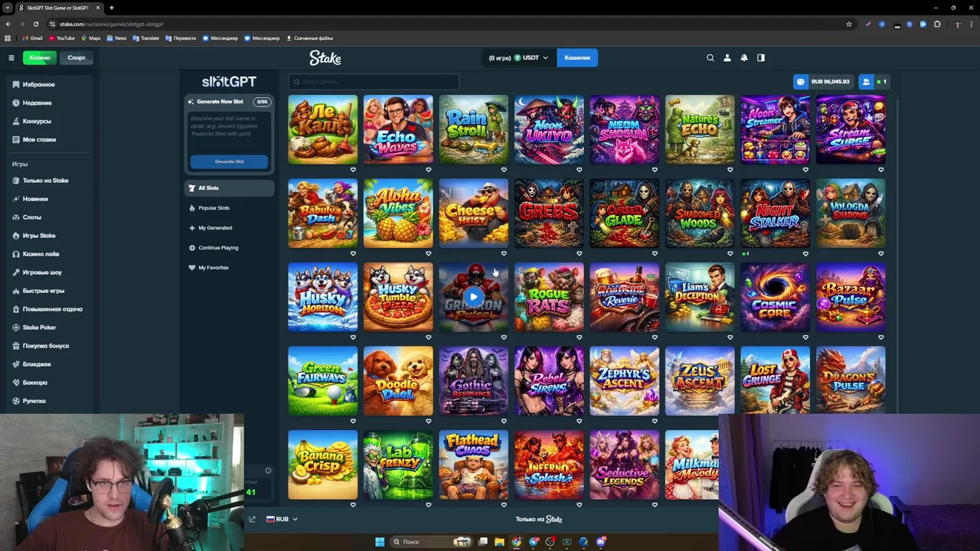Bookmark page with the star icon
Image resolution: width=980 pixels, height=551 pixels.
click(x=849, y=24)
